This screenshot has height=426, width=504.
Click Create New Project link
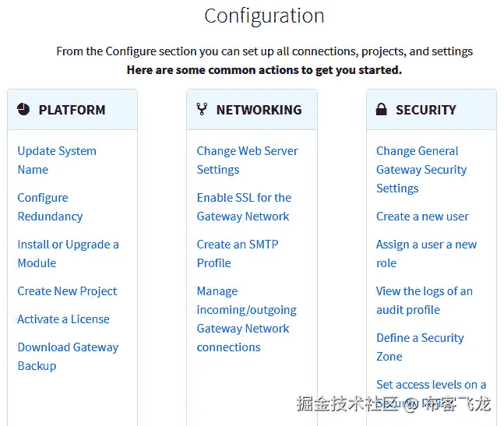(67, 291)
